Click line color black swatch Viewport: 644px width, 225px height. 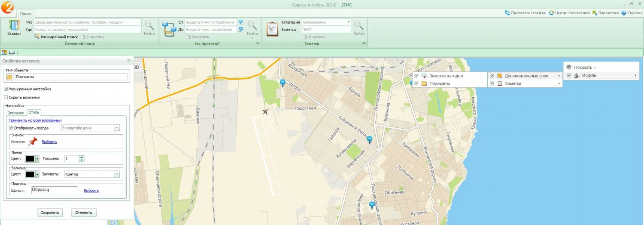pyautogui.click(x=30, y=159)
